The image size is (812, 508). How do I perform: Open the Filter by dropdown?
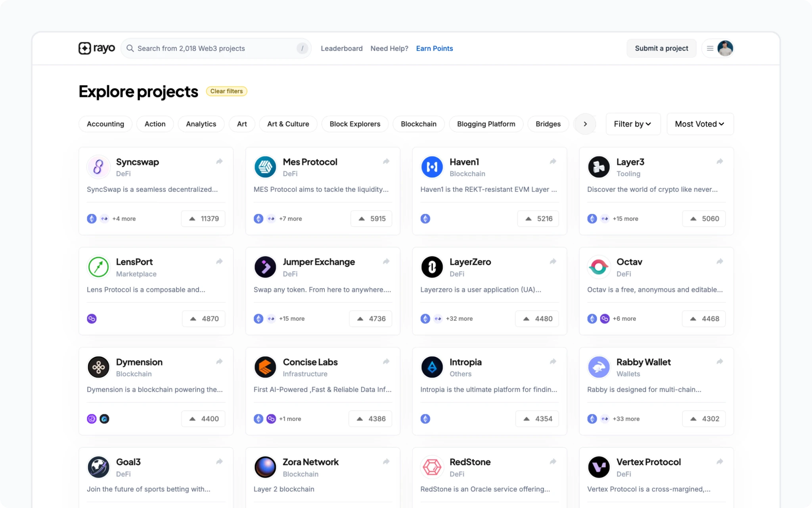pos(633,124)
